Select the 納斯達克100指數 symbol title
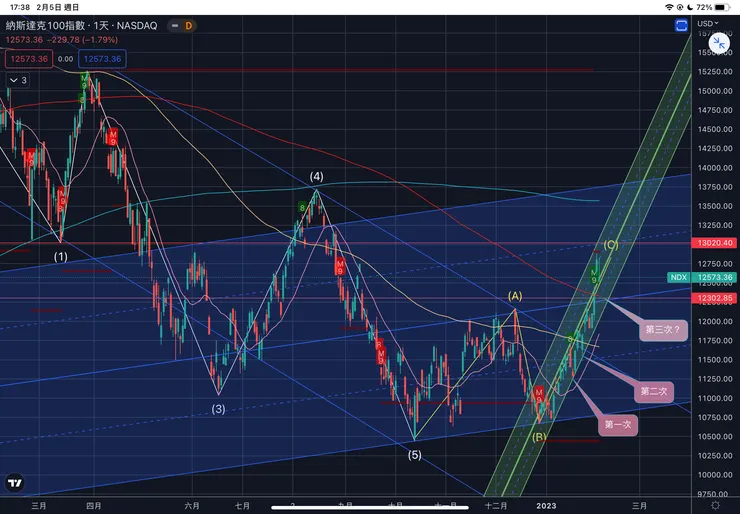 (81, 25)
